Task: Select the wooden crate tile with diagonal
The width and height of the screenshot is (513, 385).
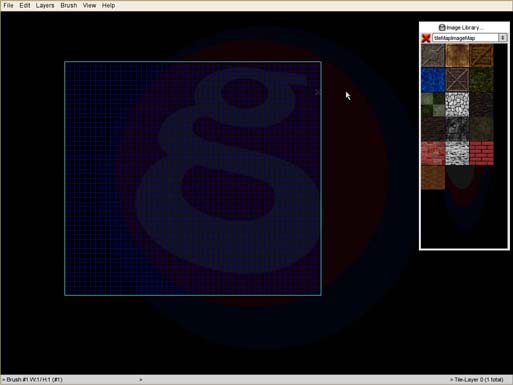Action: 481,56
